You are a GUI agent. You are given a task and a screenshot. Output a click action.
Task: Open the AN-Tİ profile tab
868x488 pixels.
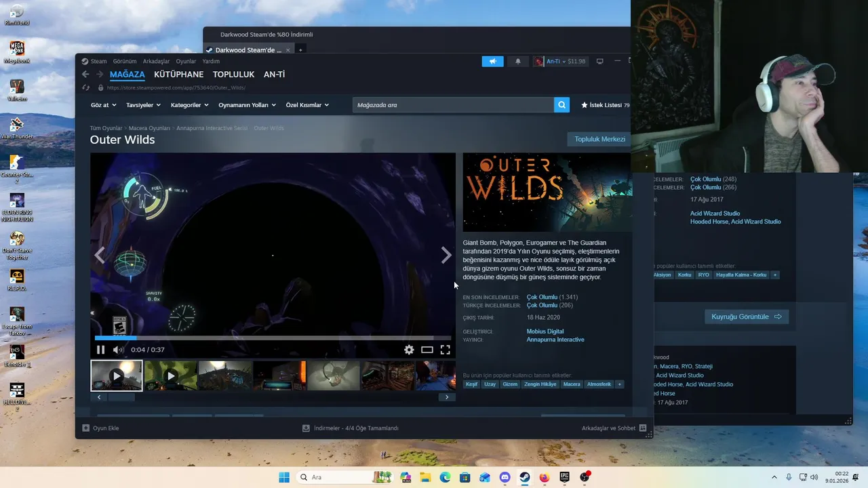[x=274, y=75]
